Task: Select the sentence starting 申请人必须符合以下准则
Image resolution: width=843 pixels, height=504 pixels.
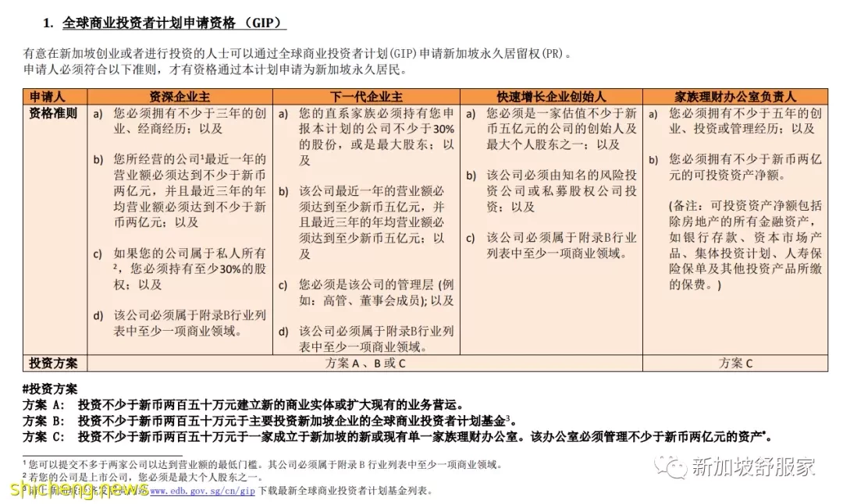Action: [x=215, y=69]
